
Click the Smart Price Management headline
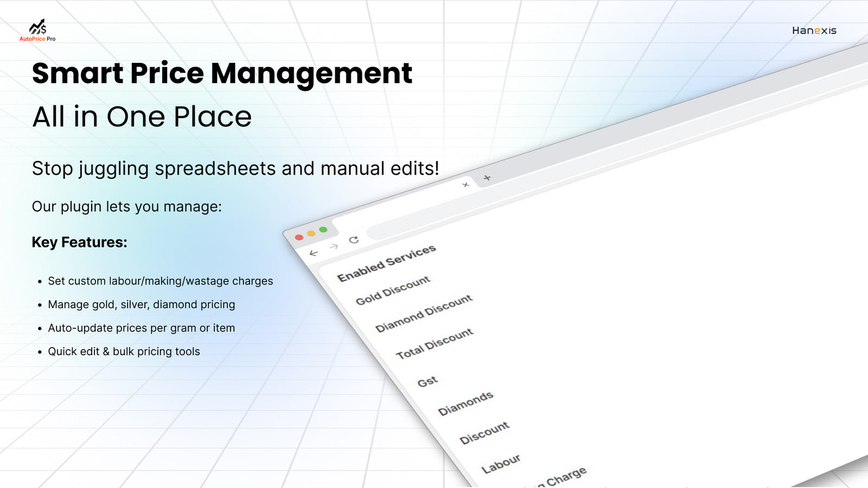tap(222, 73)
